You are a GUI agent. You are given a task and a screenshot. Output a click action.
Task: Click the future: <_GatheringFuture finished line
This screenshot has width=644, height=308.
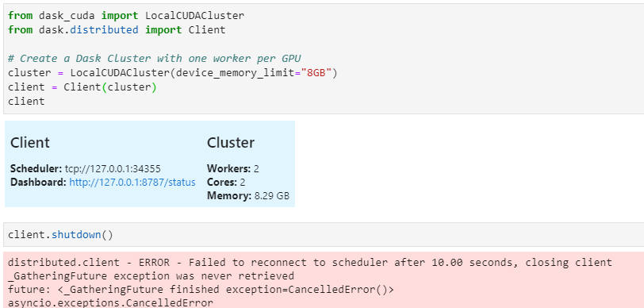pos(201,290)
